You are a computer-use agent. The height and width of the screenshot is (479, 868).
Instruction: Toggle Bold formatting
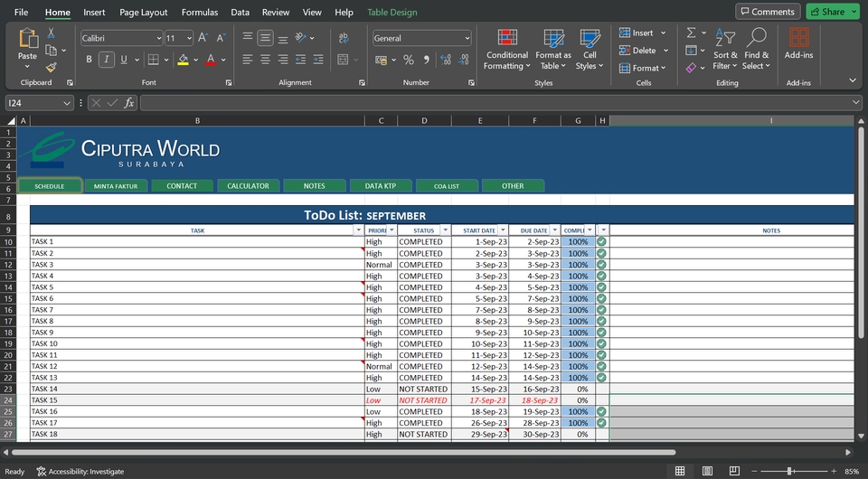click(89, 60)
